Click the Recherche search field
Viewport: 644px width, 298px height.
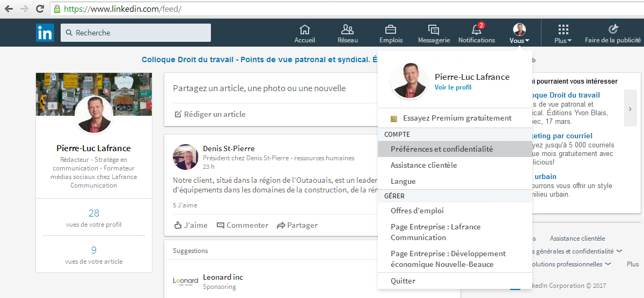coord(136,33)
